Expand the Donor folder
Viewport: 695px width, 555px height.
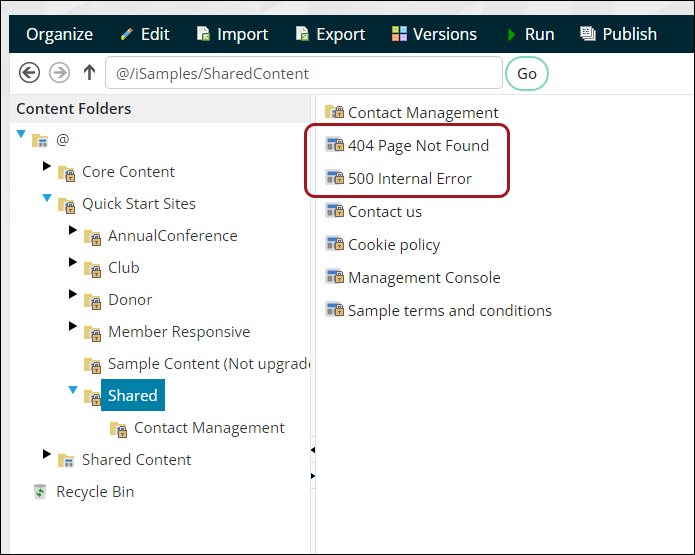click(73, 293)
